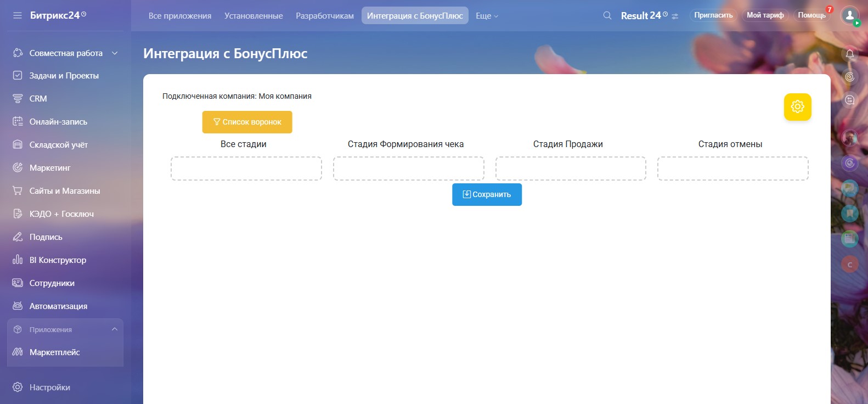Click the Стадия отмены dashed field
868x404 pixels.
[x=733, y=169]
